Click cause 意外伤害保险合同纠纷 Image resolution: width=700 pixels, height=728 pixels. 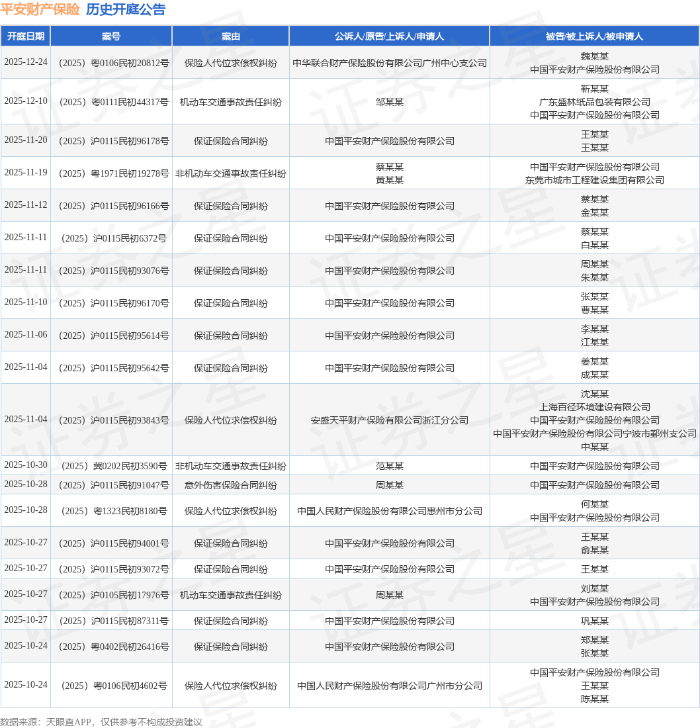(x=231, y=486)
